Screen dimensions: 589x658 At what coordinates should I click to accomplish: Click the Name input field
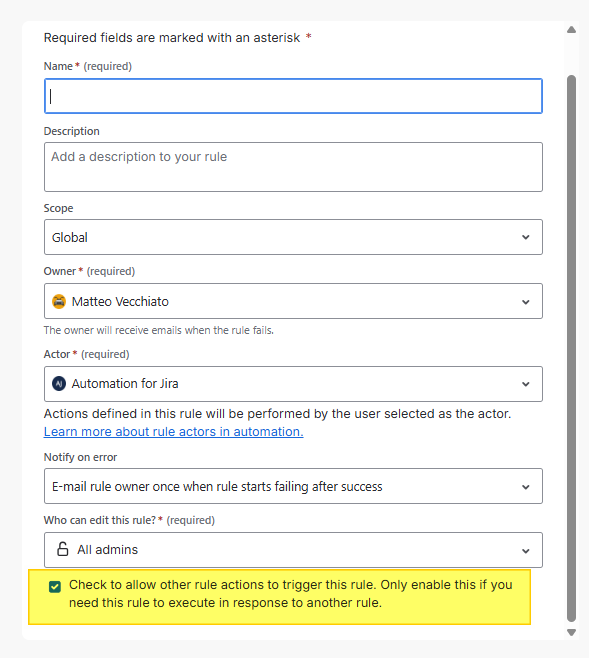(x=293, y=96)
